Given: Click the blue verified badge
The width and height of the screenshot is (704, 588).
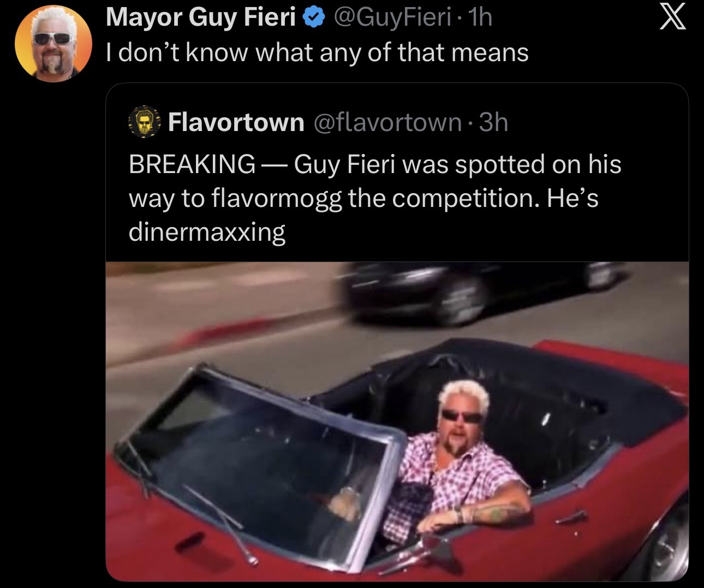Looking at the screenshot, I should click(312, 18).
